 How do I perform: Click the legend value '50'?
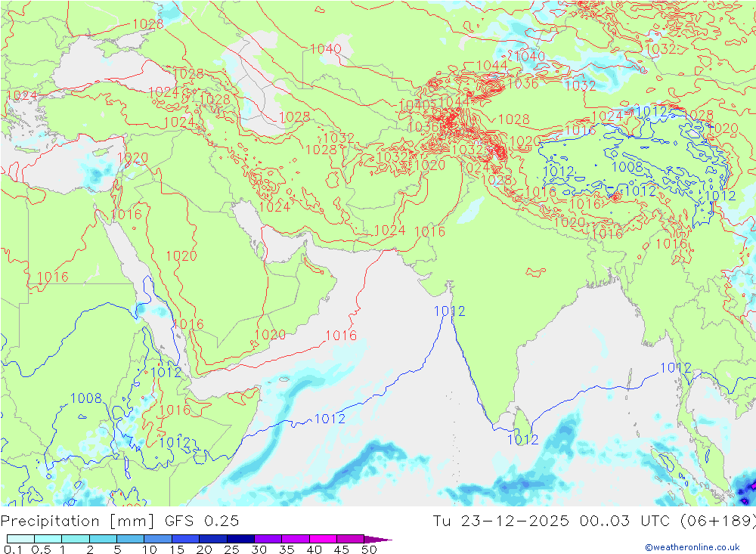(369, 549)
